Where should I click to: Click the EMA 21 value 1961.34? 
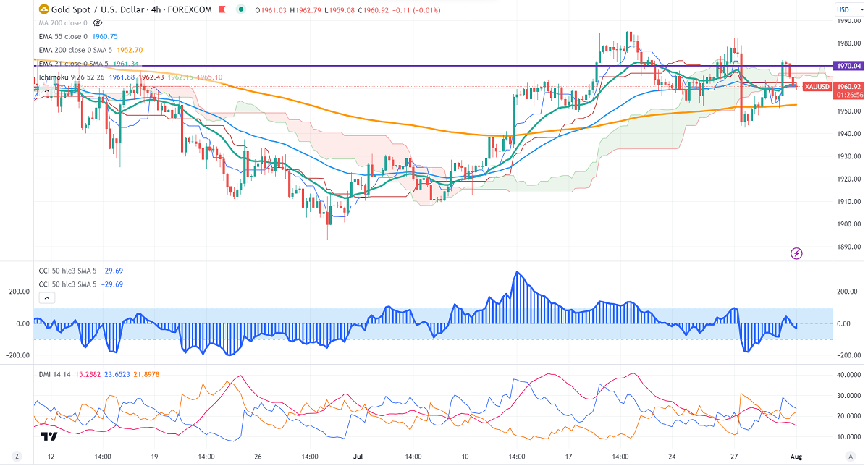pos(126,64)
